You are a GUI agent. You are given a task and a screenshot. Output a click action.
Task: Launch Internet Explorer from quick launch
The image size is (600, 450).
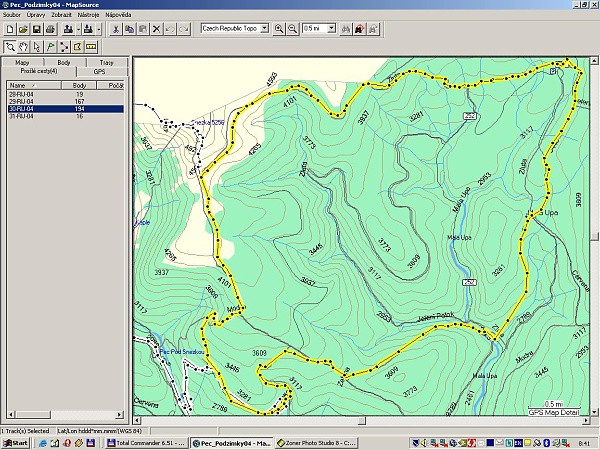pos(43,443)
